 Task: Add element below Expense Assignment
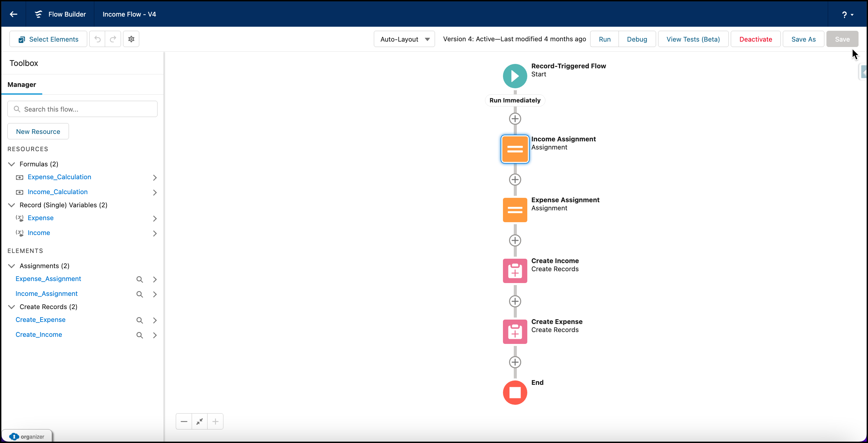515,240
